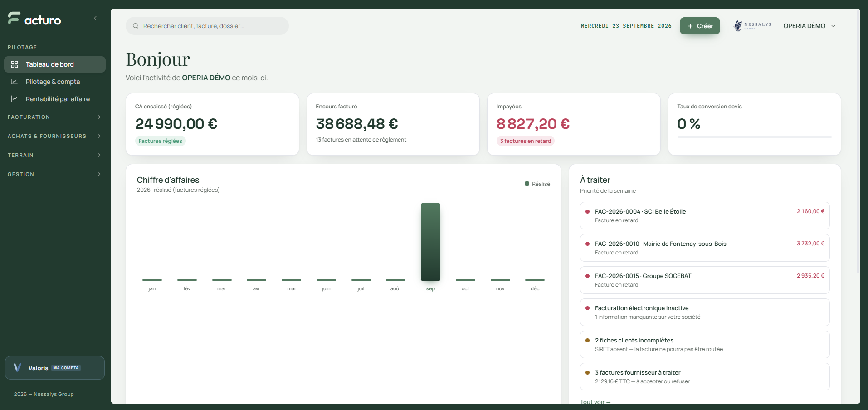Image resolution: width=868 pixels, height=410 pixels.
Task: Open Tableau de bord menu item
Action: pos(55,64)
